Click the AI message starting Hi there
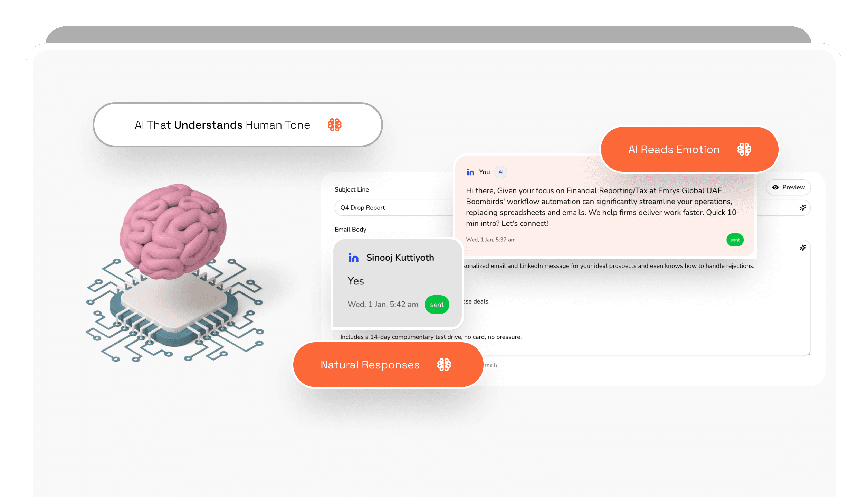This screenshot has width=868, height=504. pos(602,207)
